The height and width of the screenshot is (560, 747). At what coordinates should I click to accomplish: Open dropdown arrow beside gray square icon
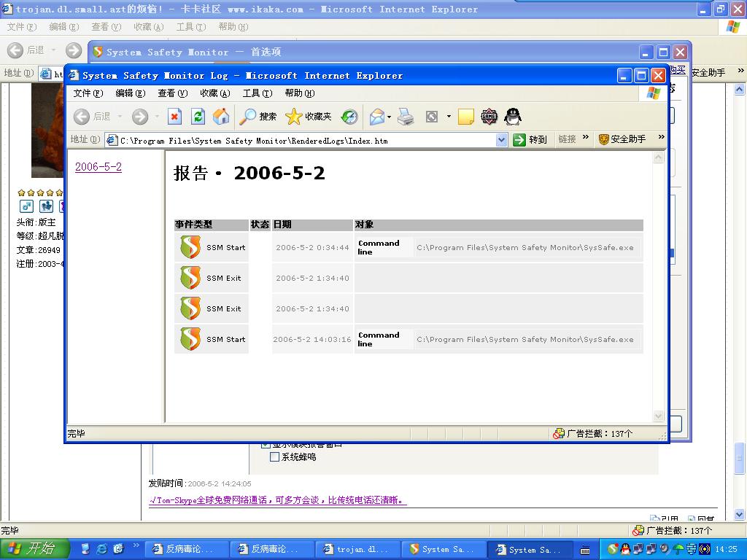pyautogui.click(x=449, y=117)
